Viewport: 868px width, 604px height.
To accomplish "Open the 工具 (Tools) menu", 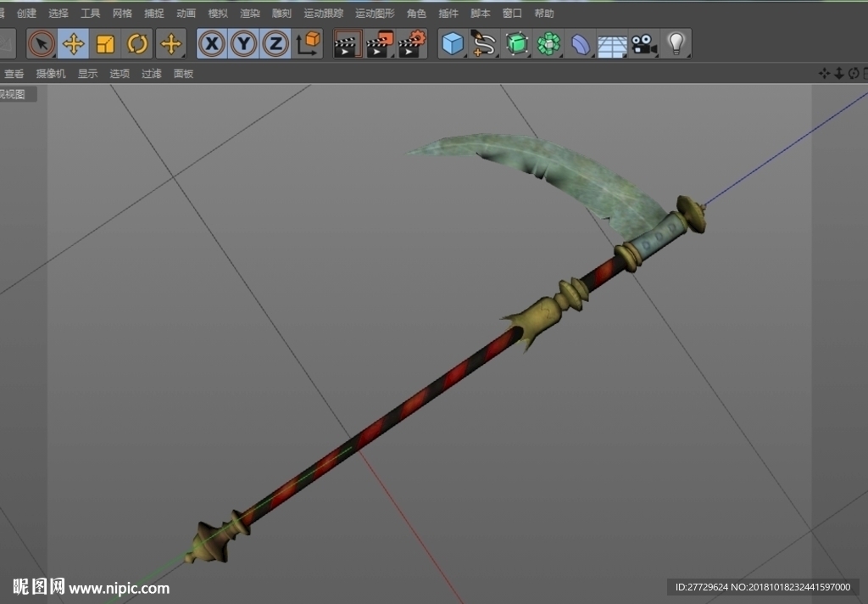I will click(x=90, y=14).
